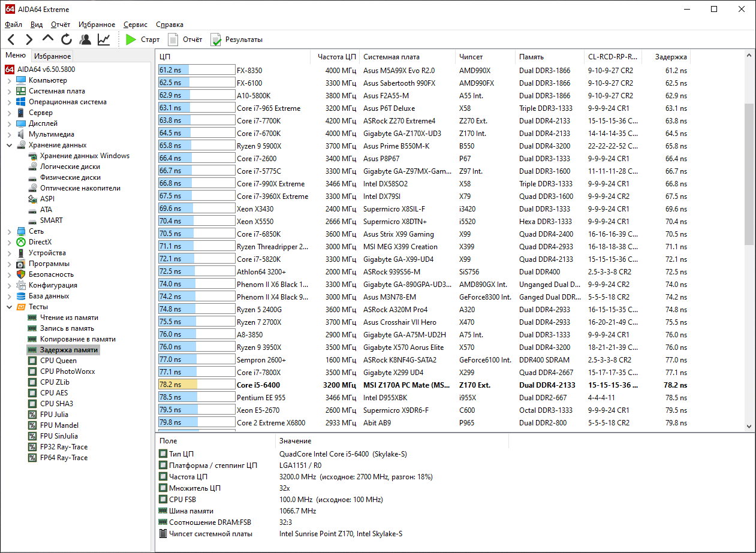Open the Избранное menu in menu bar

97,25
